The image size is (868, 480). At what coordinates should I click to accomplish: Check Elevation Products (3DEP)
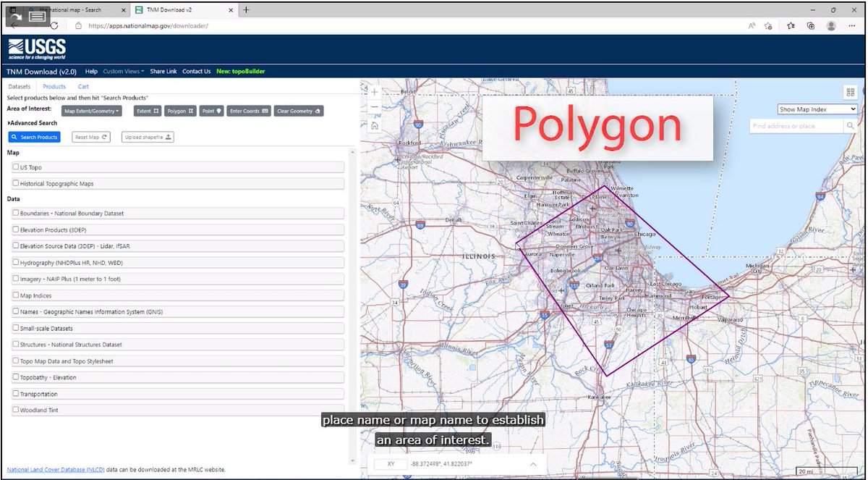click(15, 230)
